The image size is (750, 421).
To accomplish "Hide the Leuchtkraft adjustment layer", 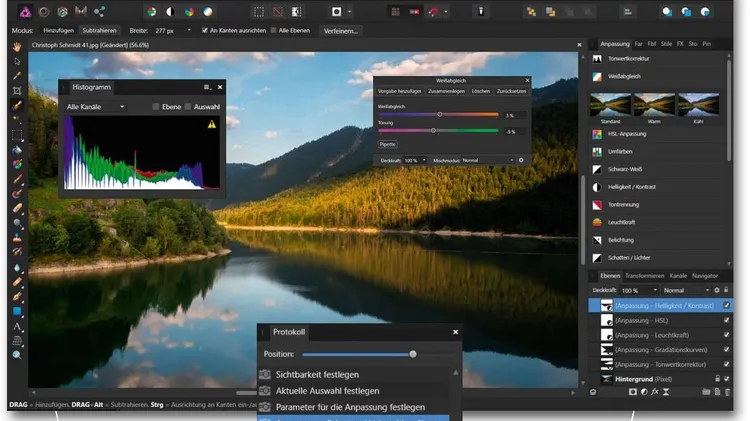I will [x=727, y=335].
